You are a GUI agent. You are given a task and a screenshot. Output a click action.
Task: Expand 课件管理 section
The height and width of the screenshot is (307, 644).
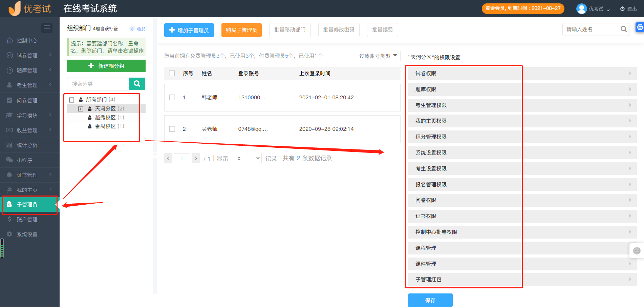point(522,264)
